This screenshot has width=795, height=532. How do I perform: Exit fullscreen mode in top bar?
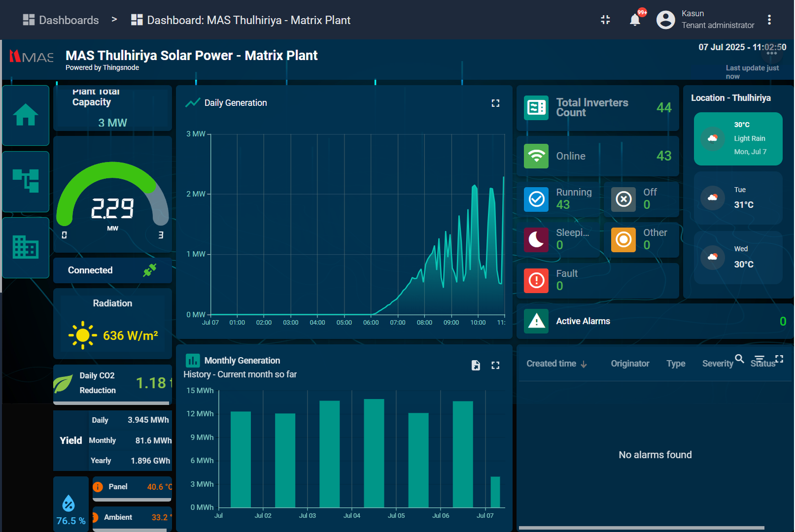pyautogui.click(x=605, y=20)
